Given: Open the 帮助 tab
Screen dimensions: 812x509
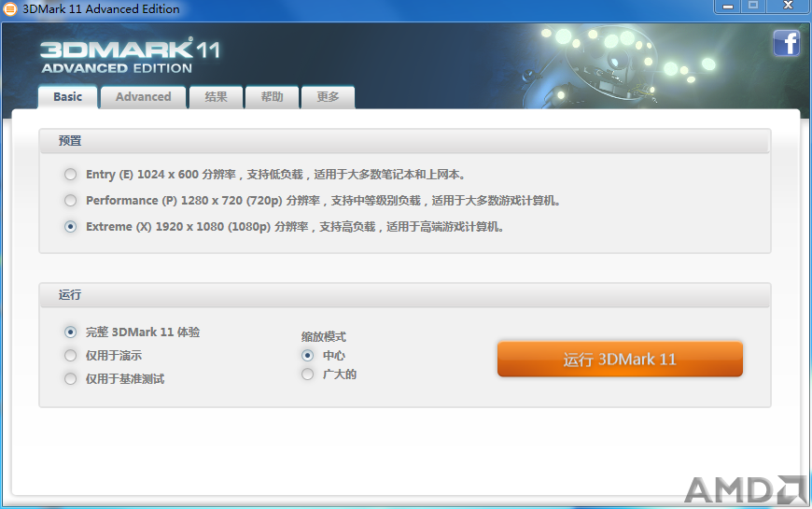Looking at the screenshot, I should pyautogui.click(x=272, y=97).
